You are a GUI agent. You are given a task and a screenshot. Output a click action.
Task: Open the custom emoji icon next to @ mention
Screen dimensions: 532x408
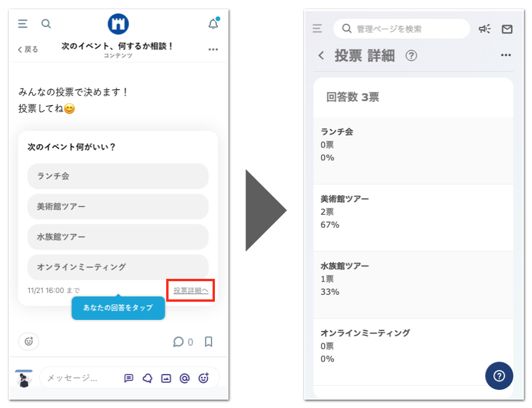(204, 378)
